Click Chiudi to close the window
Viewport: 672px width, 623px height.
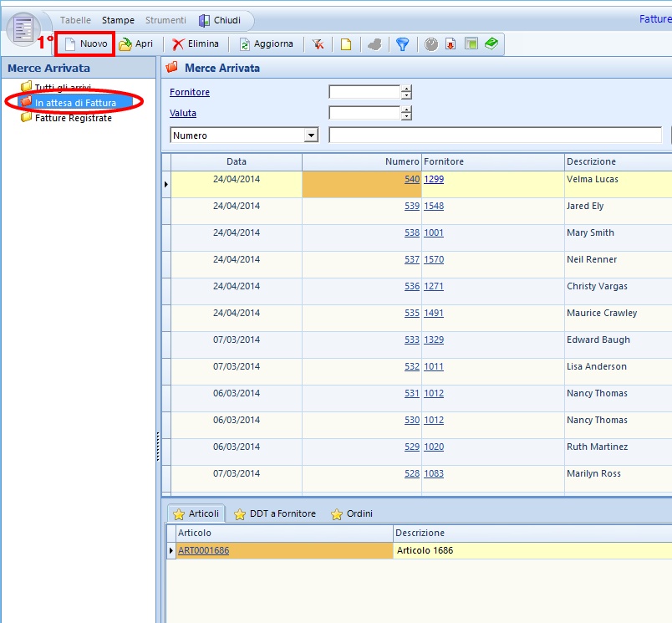coord(219,20)
